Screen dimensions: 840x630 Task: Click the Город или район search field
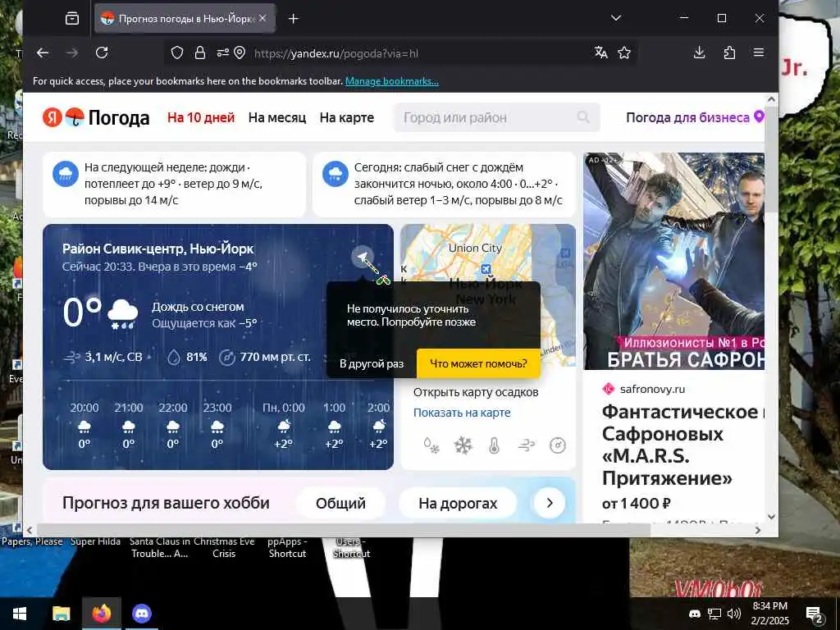496,117
